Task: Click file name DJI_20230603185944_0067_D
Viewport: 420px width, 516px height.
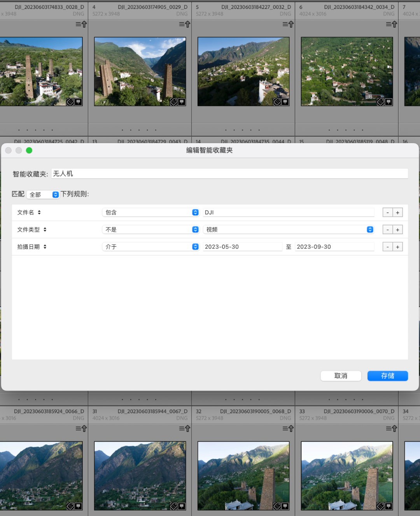Action: click(153, 411)
